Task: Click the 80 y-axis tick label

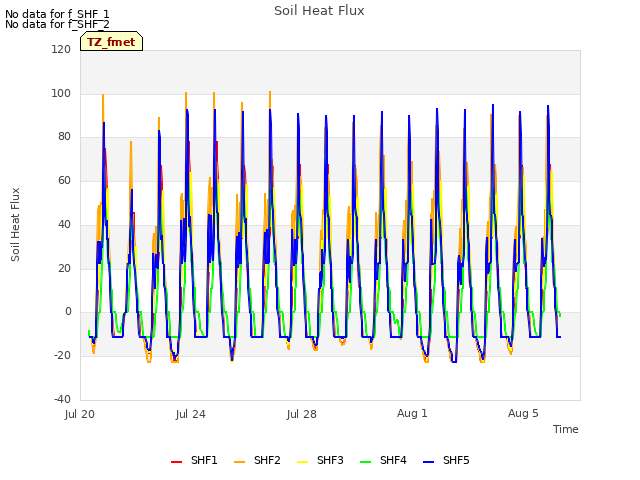Action: [64, 137]
